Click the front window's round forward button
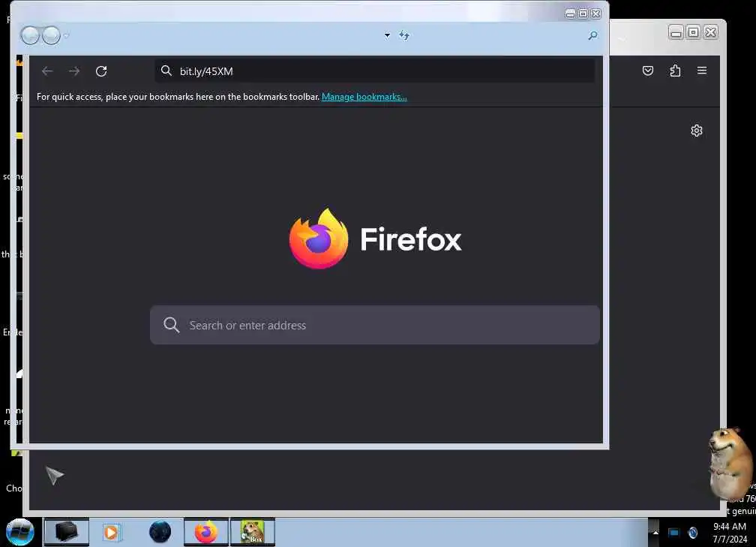This screenshot has height=547, width=756. pos(51,35)
